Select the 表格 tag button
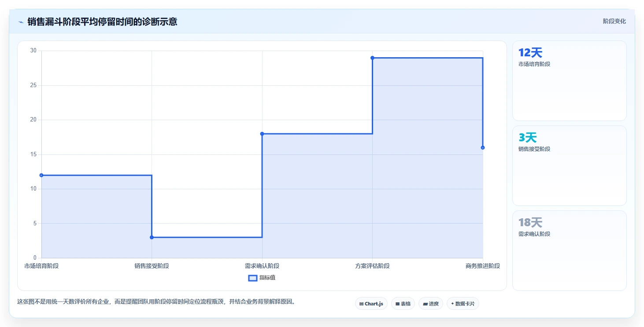 point(403,304)
